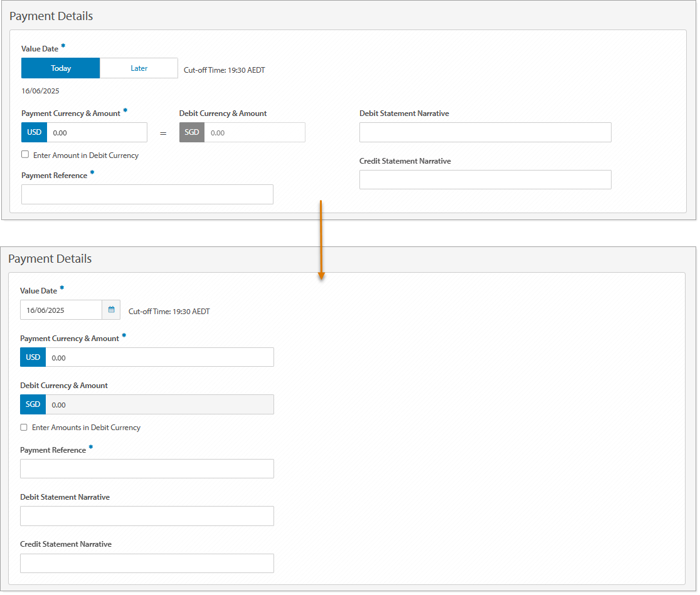Image resolution: width=700 pixels, height=595 pixels.
Task: Collapse the lower Payment Details panel
Action: pyautogui.click(x=51, y=258)
